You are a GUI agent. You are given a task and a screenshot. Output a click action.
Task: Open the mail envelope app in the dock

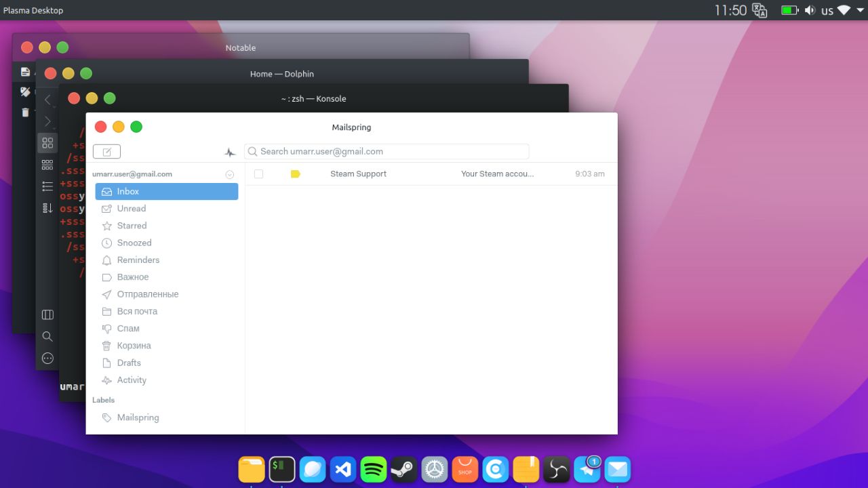tap(618, 469)
